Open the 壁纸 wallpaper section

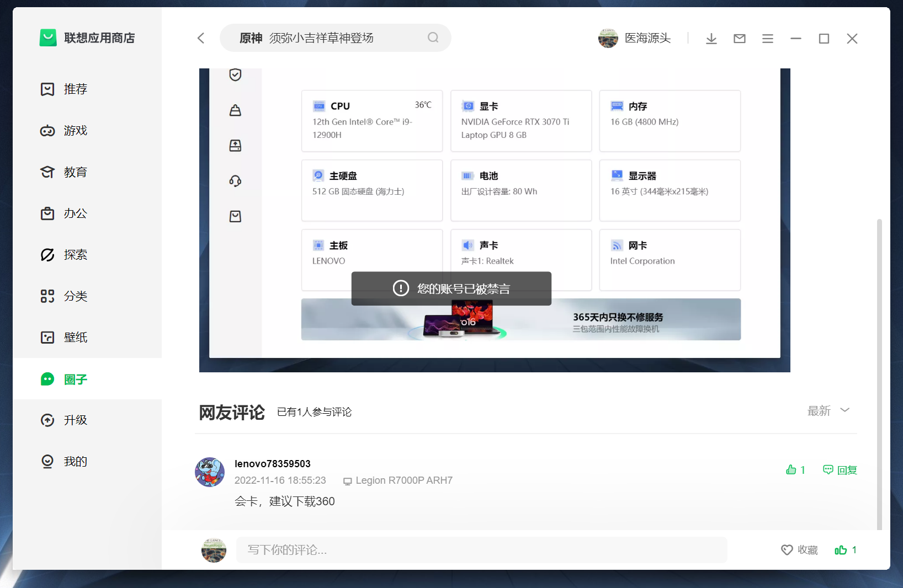(x=87, y=338)
